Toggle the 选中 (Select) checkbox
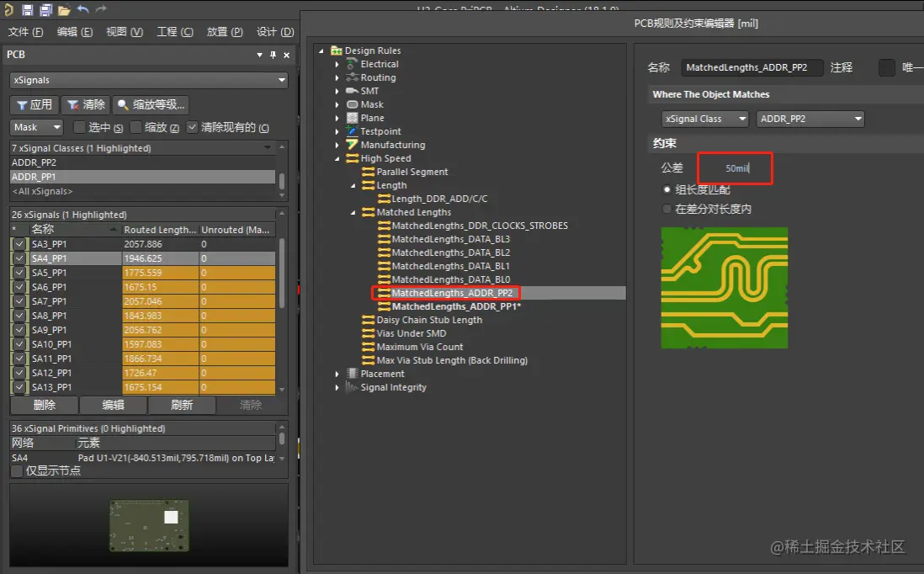Viewport: 924px width, 574px height. pyautogui.click(x=79, y=127)
